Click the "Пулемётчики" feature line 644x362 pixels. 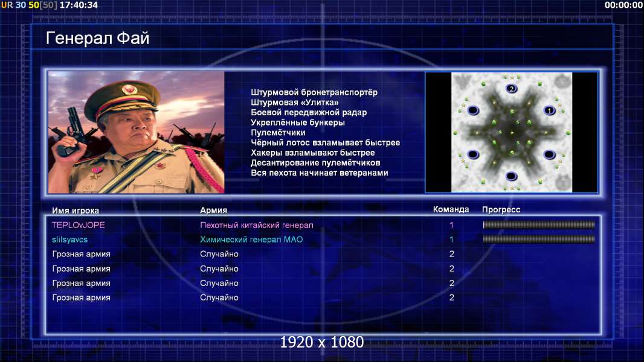pyautogui.click(x=278, y=132)
